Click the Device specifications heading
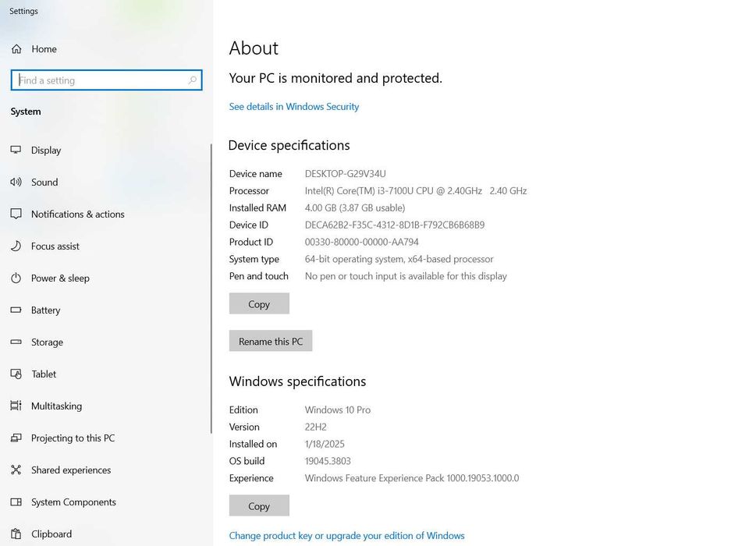Viewport: 756px width, 546px height. click(289, 145)
